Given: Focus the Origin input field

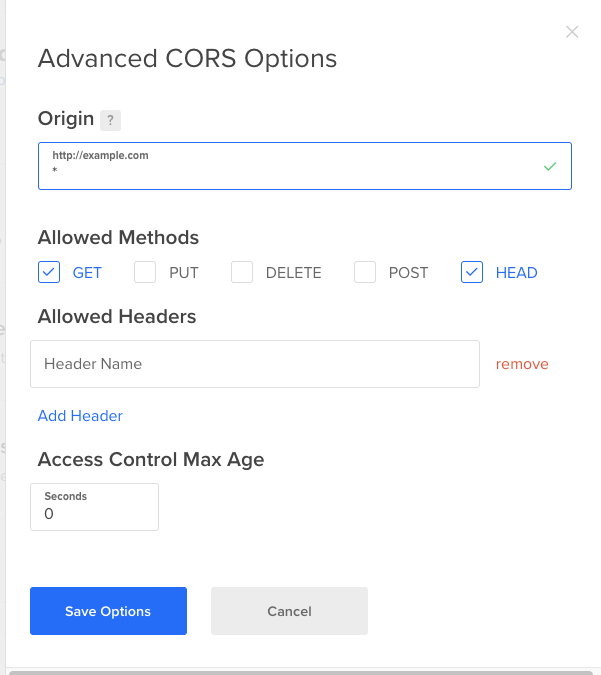Looking at the screenshot, I should coord(305,166).
